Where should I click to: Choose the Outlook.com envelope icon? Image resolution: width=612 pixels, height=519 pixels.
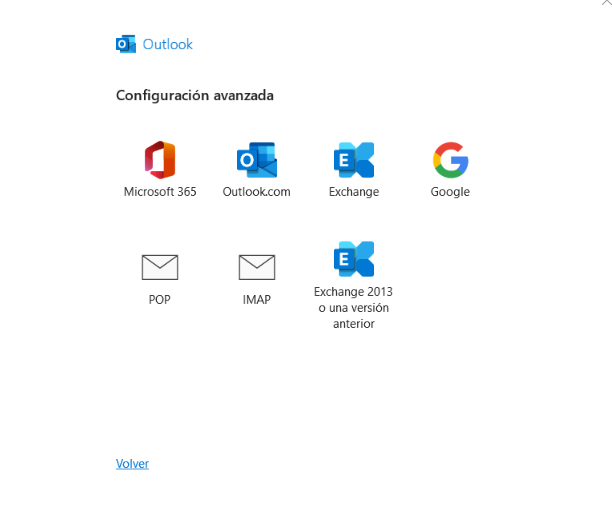click(257, 160)
